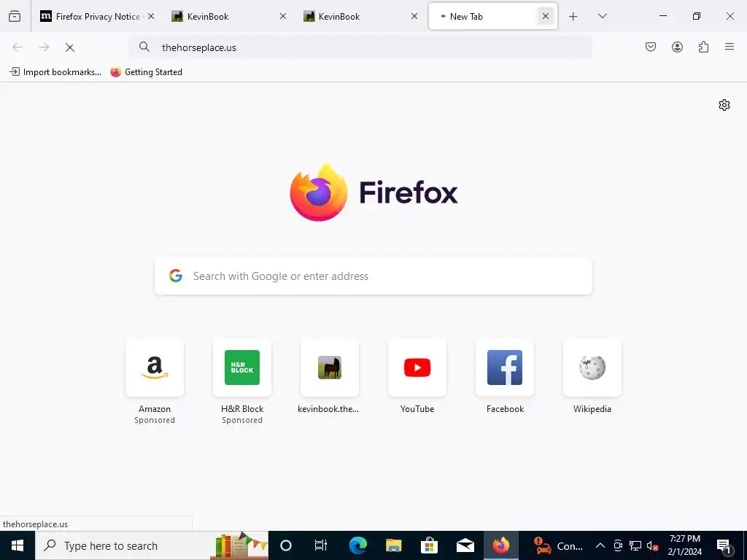Open the Firefox account menu
Image resolution: width=747 pixels, height=560 pixels.
click(x=677, y=47)
